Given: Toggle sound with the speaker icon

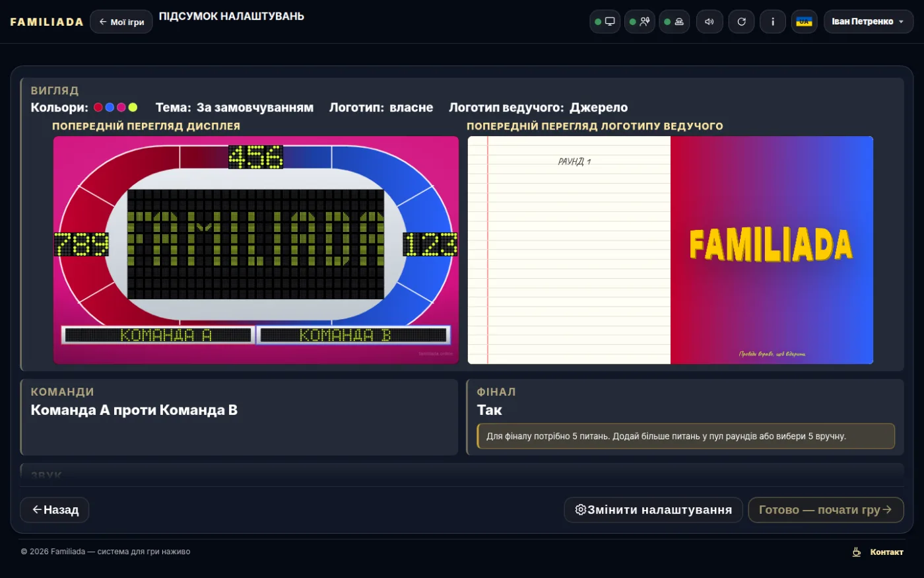Looking at the screenshot, I should (x=709, y=22).
